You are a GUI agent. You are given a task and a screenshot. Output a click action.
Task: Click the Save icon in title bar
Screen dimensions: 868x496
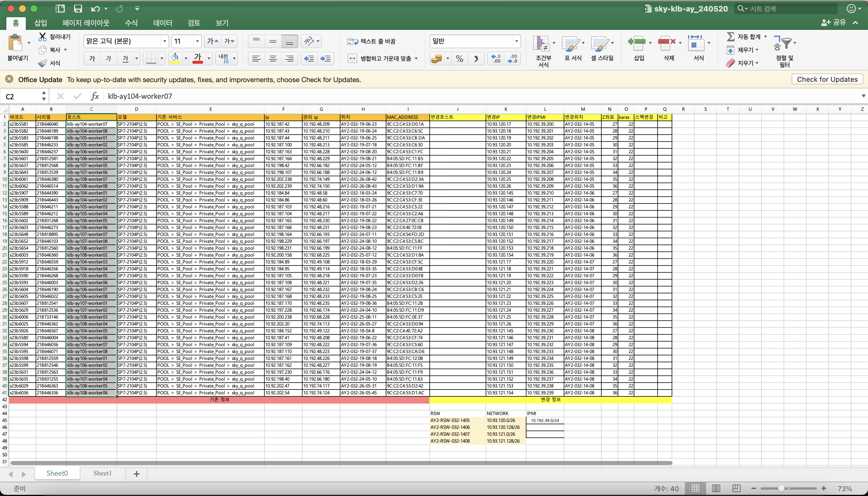[78, 9]
